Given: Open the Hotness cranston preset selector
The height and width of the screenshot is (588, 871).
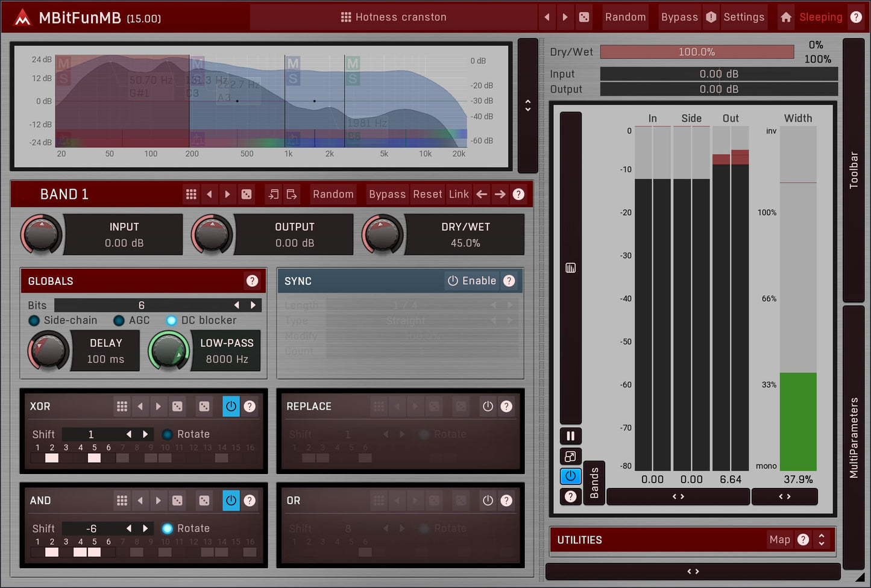Looking at the screenshot, I should (x=393, y=17).
